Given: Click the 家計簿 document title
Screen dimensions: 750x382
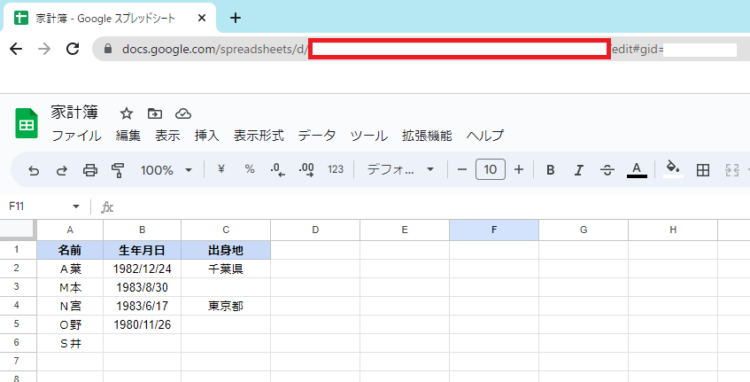Looking at the screenshot, I should coord(74,112).
